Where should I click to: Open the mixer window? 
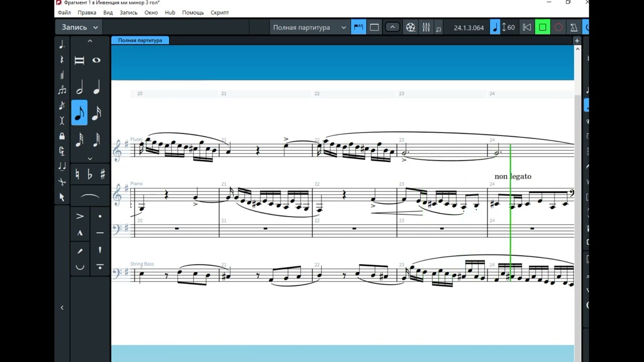426,28
